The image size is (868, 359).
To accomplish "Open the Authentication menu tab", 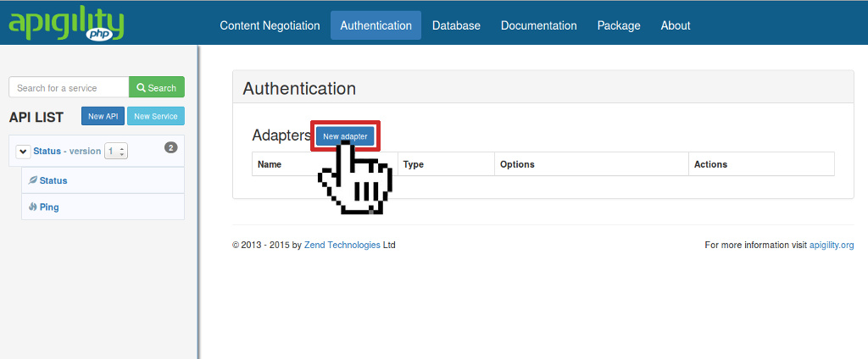I will pos(376,25).
